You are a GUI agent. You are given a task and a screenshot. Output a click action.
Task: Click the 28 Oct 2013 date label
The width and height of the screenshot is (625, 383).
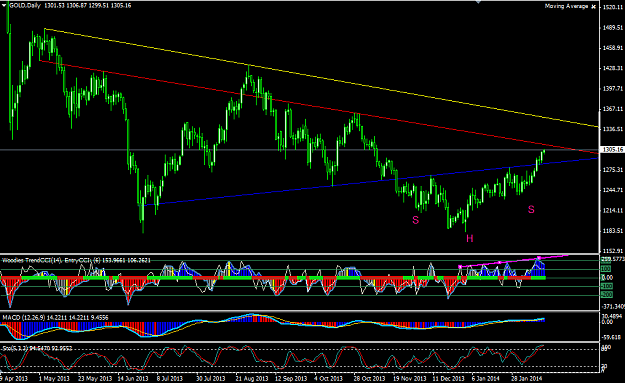[x=369, y=378]
